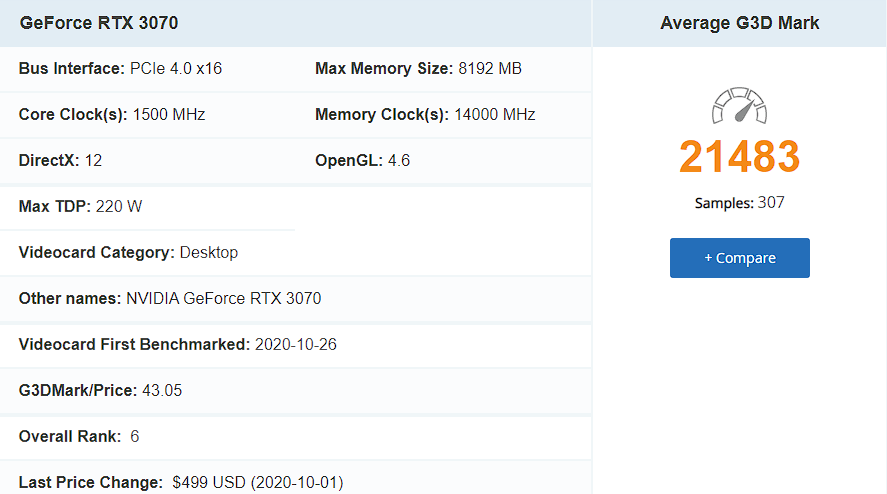Select the Memory Clock(s) 14000 MHz entry
The width and height of the screenshot is (887, 494).
pyautogui.click(x=425, y=115)
